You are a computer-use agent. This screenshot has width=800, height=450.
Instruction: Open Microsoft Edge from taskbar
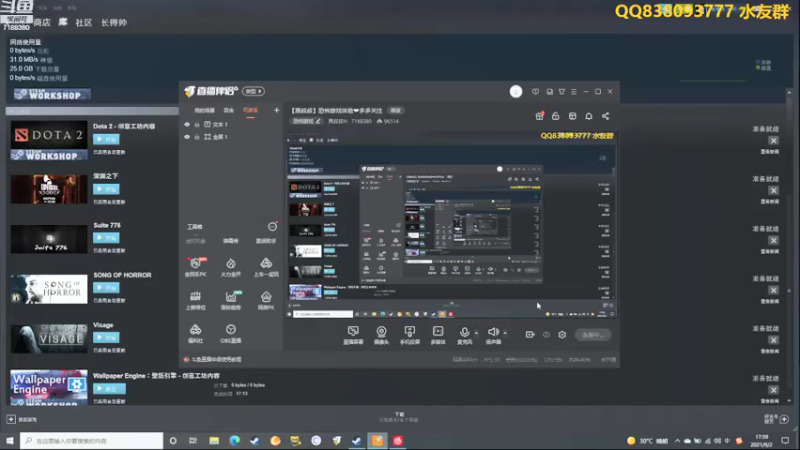pyautogui.click(x=235, y=441)
